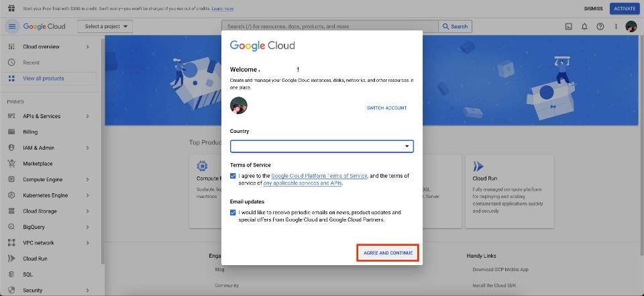Click the VPC network icon

[x=11, y=242]
